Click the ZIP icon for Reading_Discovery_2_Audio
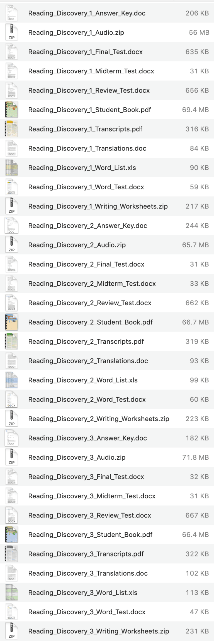 (11, 245)
